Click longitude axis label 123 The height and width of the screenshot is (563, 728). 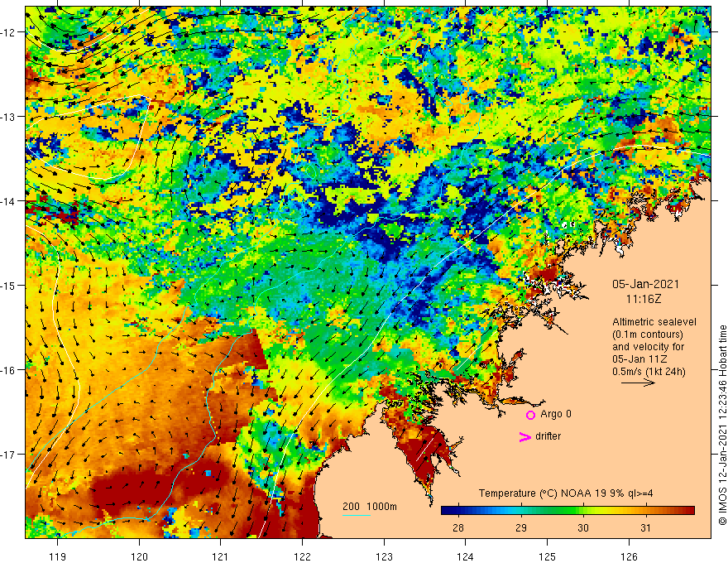[384, 556]
